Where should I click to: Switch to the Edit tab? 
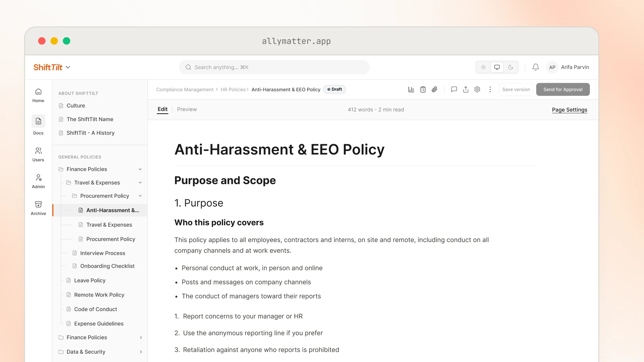(x=162, y=109)
